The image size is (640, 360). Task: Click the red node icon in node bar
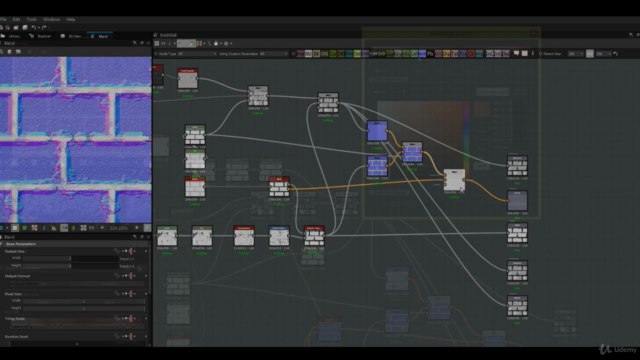[471, 53]
